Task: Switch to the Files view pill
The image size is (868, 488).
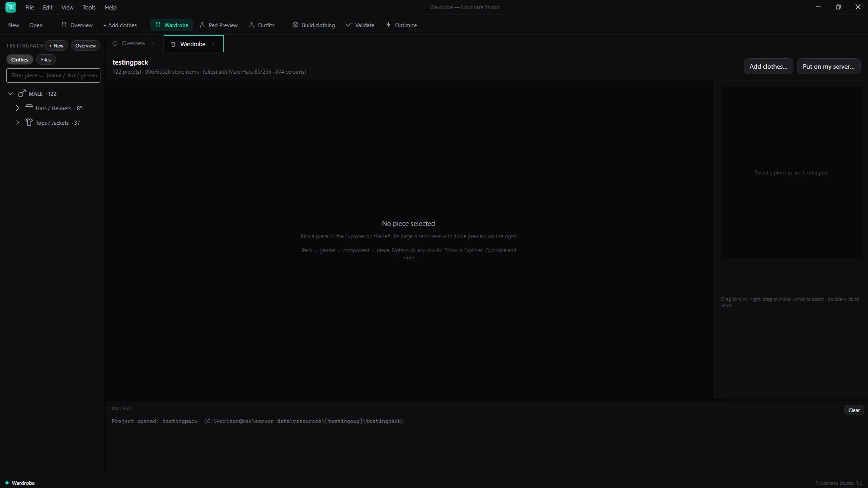Action: 46,60
